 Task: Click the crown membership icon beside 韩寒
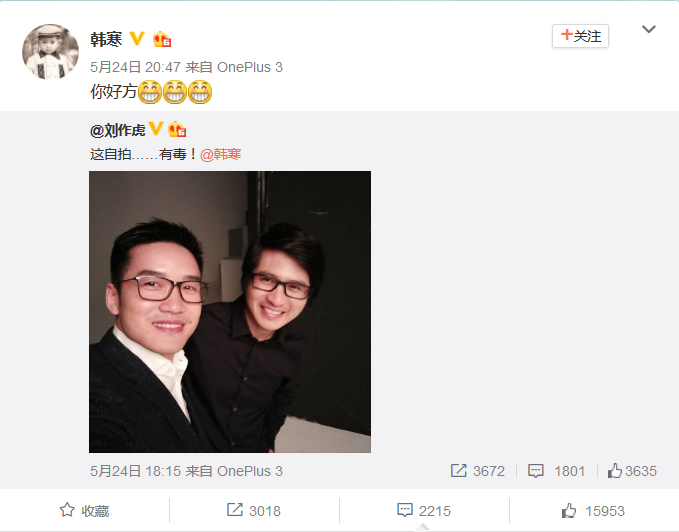[x=162, y=39]
